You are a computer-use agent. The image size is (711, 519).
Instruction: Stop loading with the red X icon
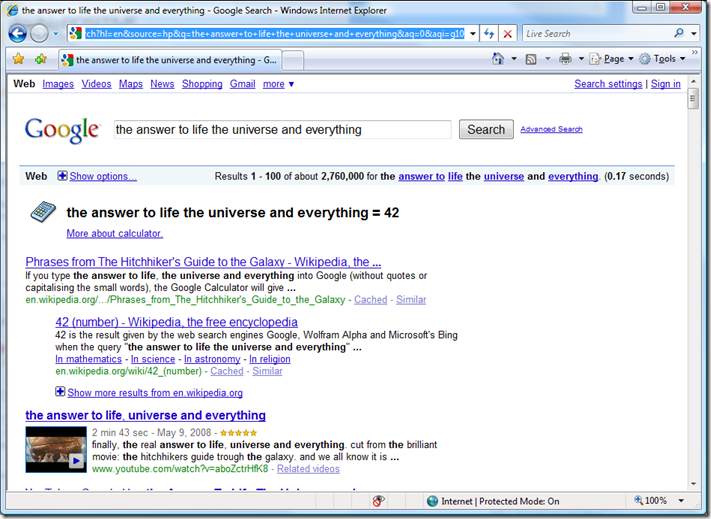point(508,34)
